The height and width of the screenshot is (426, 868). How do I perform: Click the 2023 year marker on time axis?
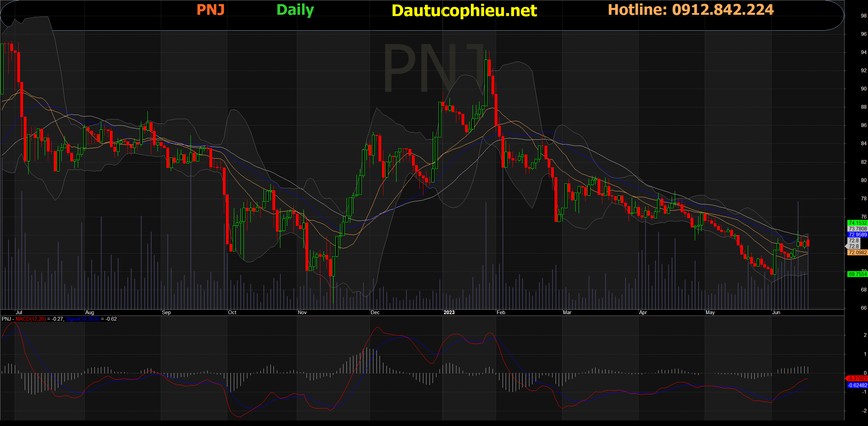tap(449, 312)
